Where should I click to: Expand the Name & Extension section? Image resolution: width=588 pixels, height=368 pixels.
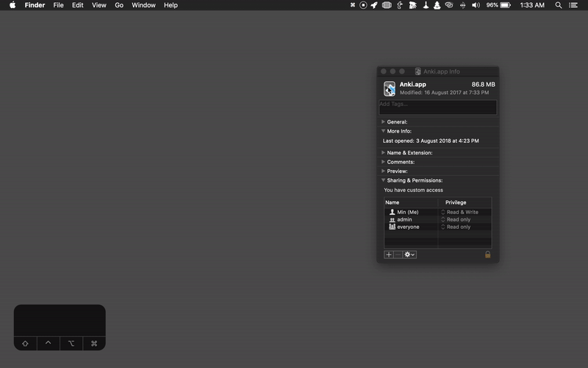[384, 153]
